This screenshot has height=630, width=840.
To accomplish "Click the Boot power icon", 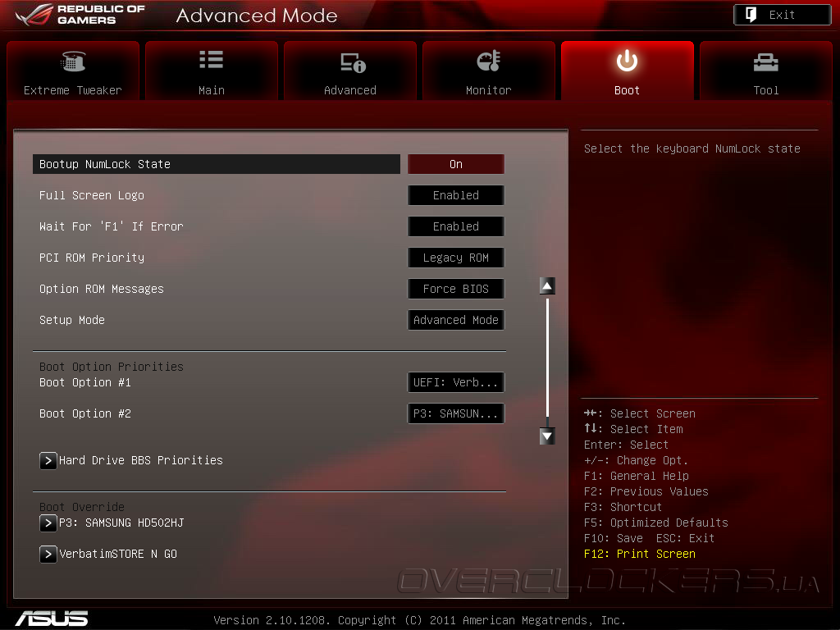I will 627,61.
